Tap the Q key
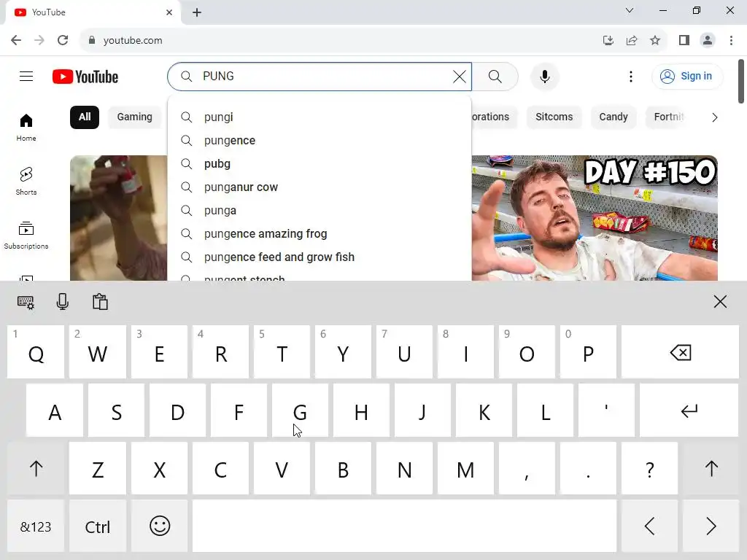 (36, 352)
